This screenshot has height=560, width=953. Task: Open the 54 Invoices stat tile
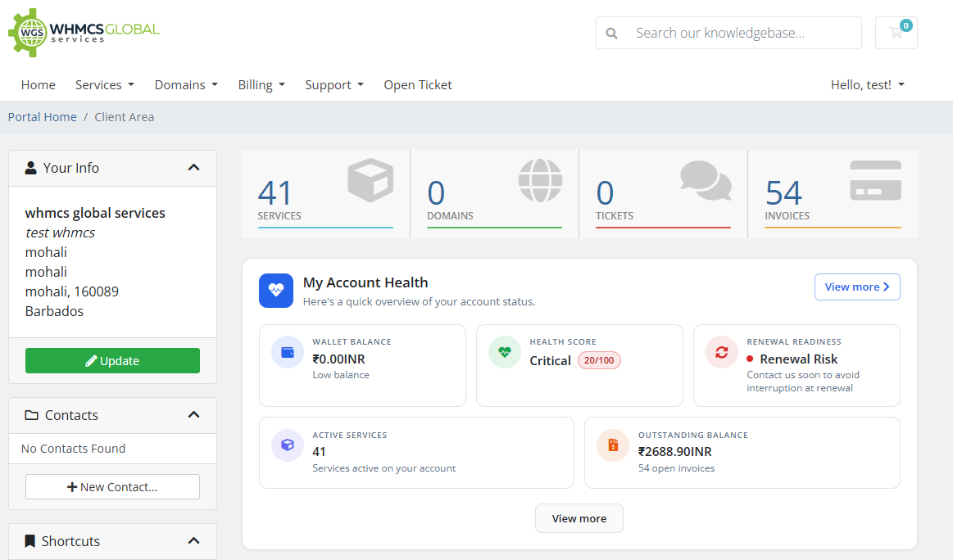point(833,194)
